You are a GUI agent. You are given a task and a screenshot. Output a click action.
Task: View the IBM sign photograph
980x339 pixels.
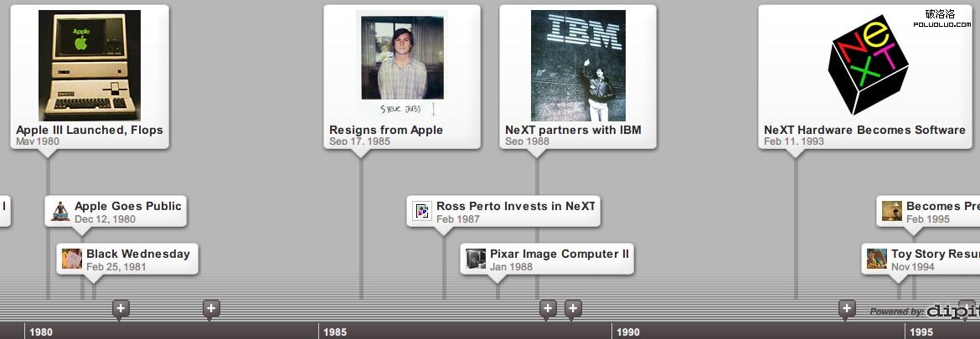578,65
